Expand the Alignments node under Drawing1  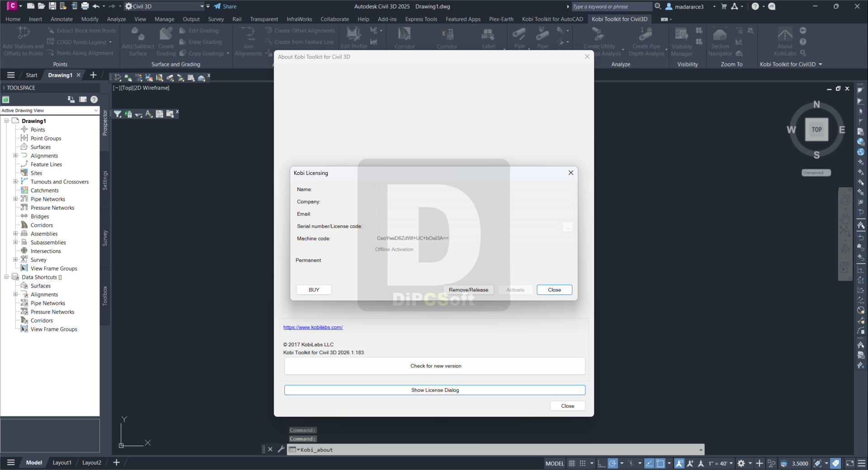(15, 155)
